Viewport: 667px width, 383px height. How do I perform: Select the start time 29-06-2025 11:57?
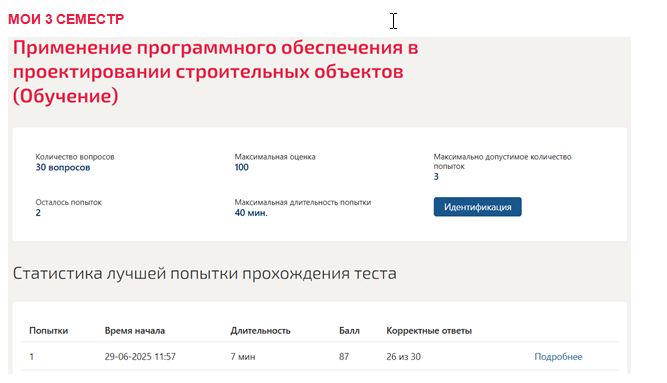140,357
